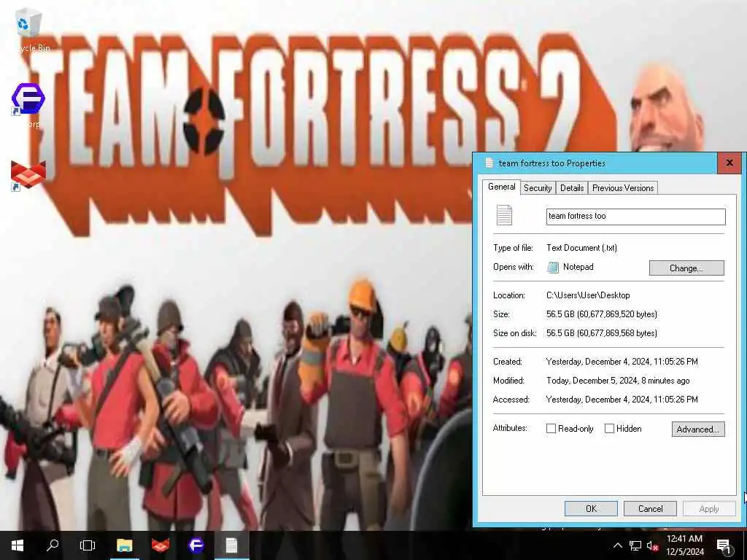
Task: Open Advanced... attributes dialog
Action: pyautogui.click(x=698, y=429)
